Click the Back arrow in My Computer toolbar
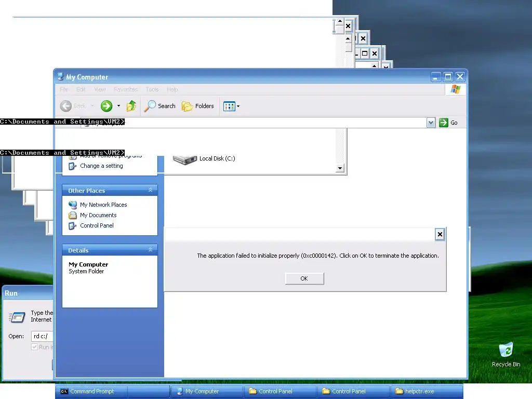This screenshot has height=399, width=532. pos(66,106)
